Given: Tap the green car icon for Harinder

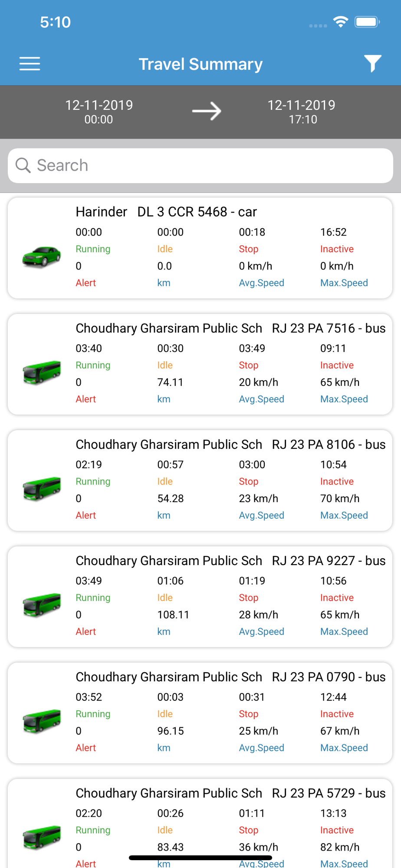Looking at the screenshot, I should pyautogui.click(x=42, y=257).
